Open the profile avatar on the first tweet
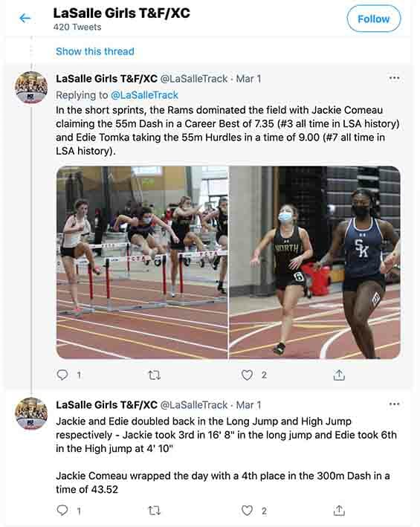The height and width of the screenshot is (527, 420). (x=31, y=88)
